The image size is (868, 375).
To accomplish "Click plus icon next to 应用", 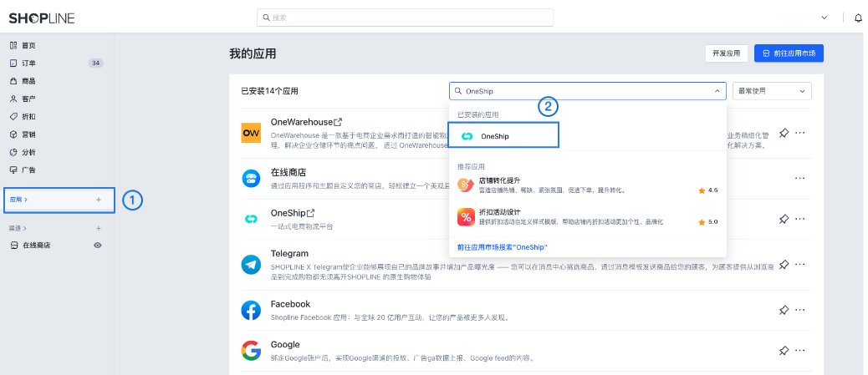I will (x=99, y=200).
